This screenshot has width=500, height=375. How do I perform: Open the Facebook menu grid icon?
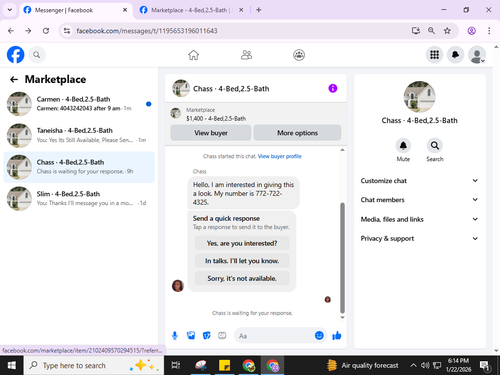coord(434,55)
